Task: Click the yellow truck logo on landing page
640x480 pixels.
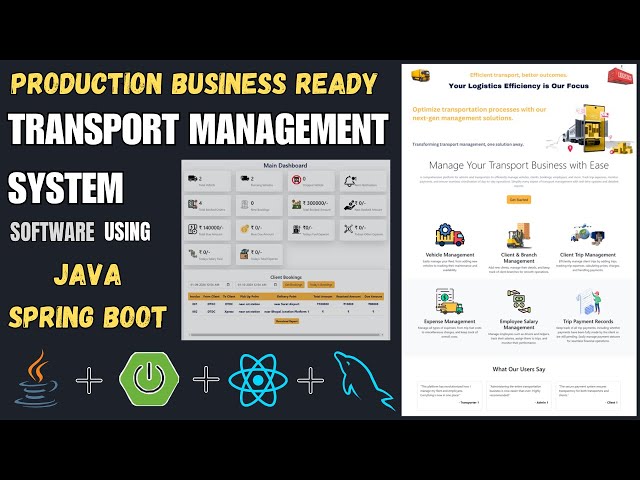Action: [x=420, y=75]
